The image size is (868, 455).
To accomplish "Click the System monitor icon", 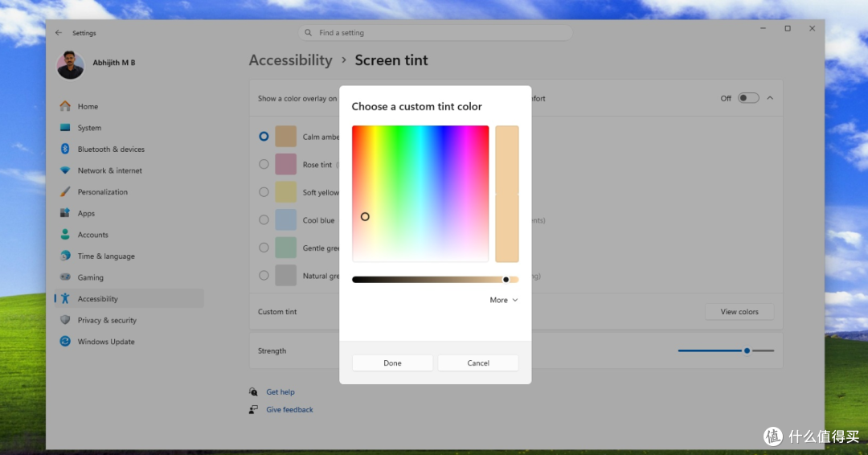I will click(x=65, y=127).
